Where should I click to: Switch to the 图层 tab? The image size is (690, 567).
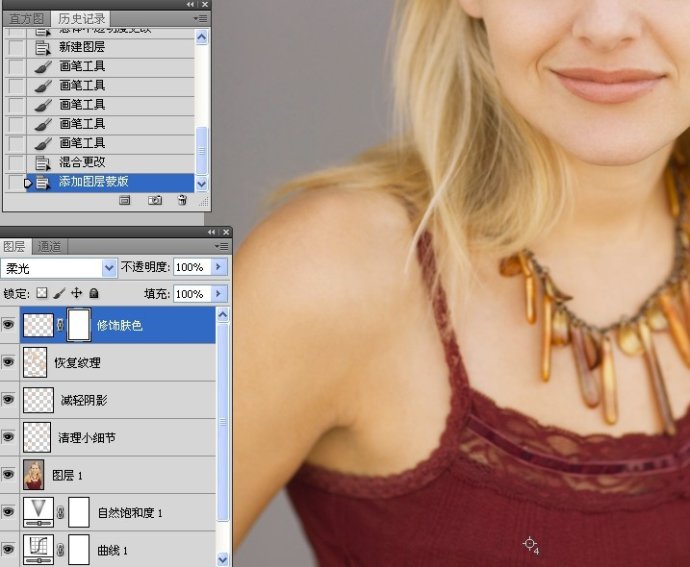(15, 246)
